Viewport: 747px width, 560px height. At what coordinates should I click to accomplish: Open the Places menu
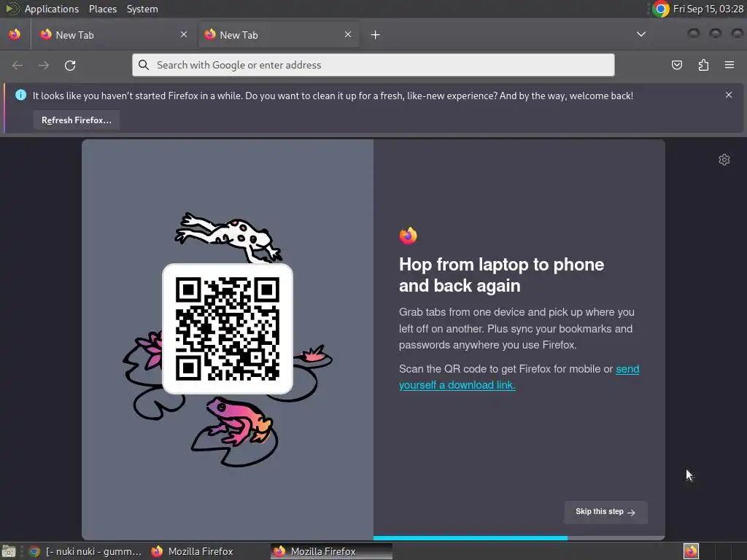(103, 9)
